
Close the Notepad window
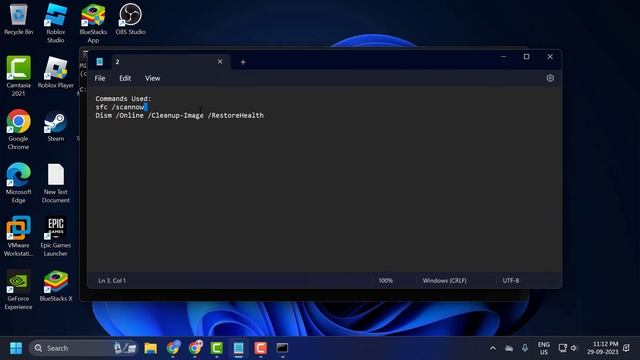[x=550, y=57]
